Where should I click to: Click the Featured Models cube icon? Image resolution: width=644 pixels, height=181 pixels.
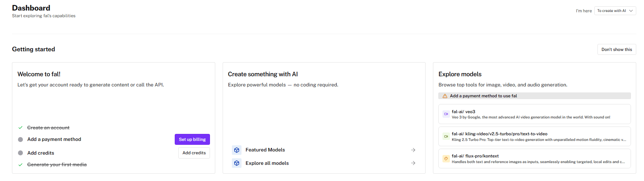coord(237,150)
